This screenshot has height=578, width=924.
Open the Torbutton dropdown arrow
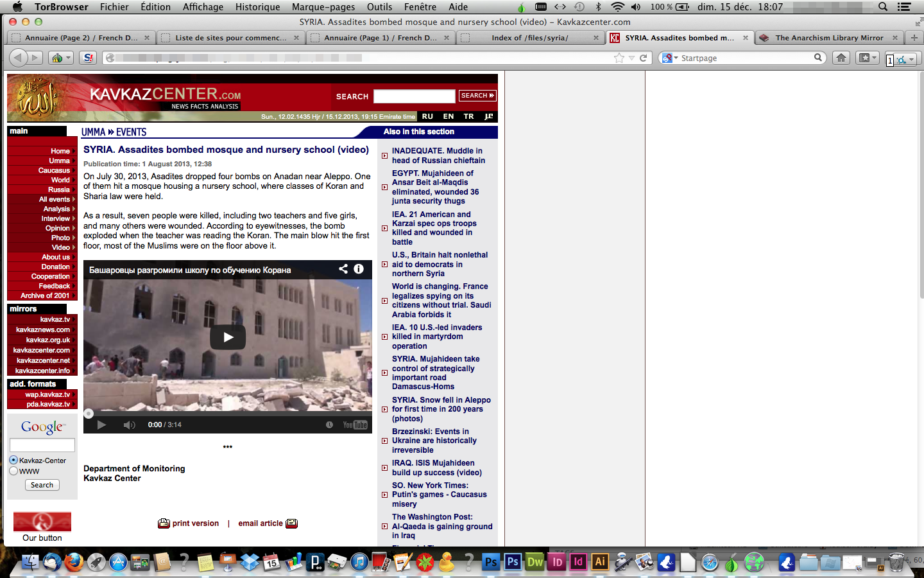[x=68, y=58]
